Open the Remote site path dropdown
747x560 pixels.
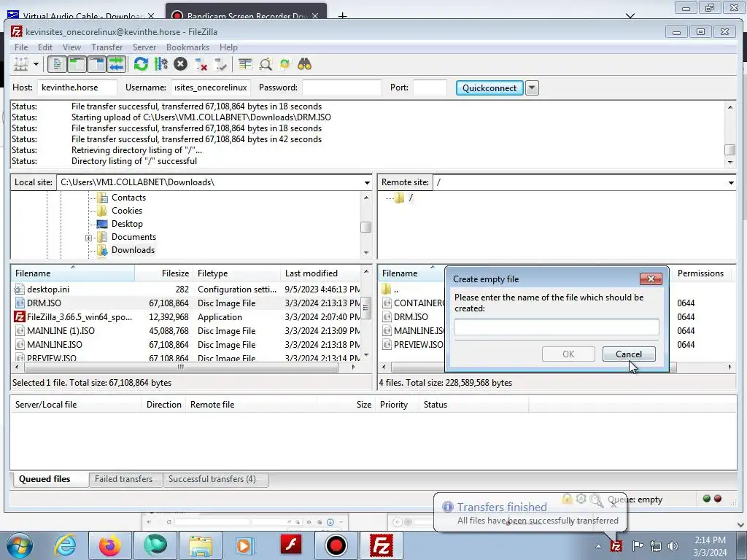click(x=731, y=182)
